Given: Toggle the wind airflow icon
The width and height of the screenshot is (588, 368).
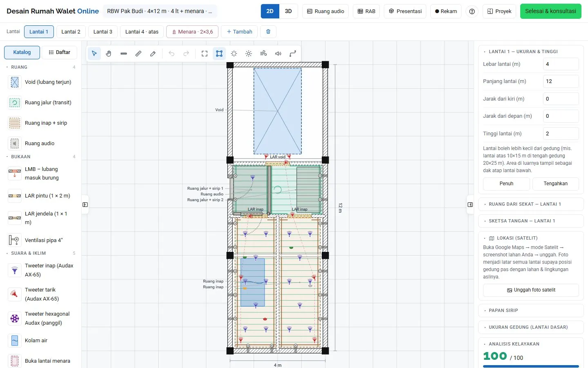Looking at the screenshot, I should tap(263, 54).
